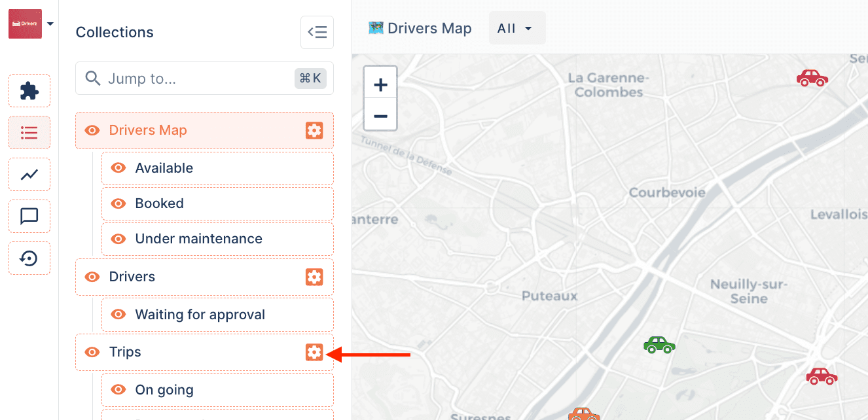Zoom in on the map

[x=380, y=84]
